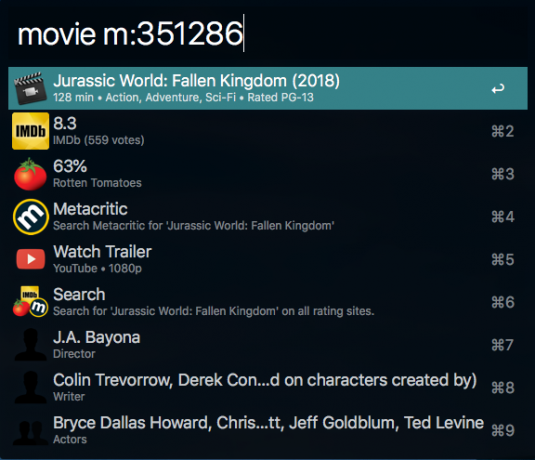The image size is (535, 460).
Task: Click the director silhouette icon
Action: coord(30,345)
